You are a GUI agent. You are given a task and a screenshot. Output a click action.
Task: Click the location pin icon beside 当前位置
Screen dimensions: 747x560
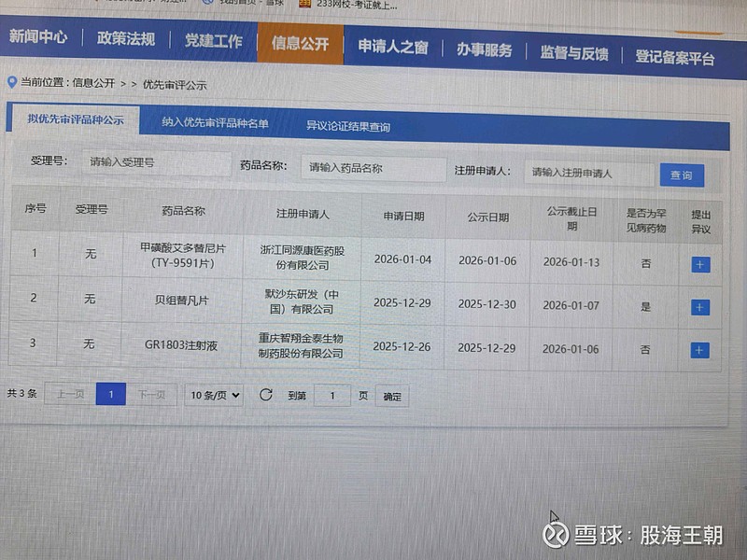(x=11, y=81)
